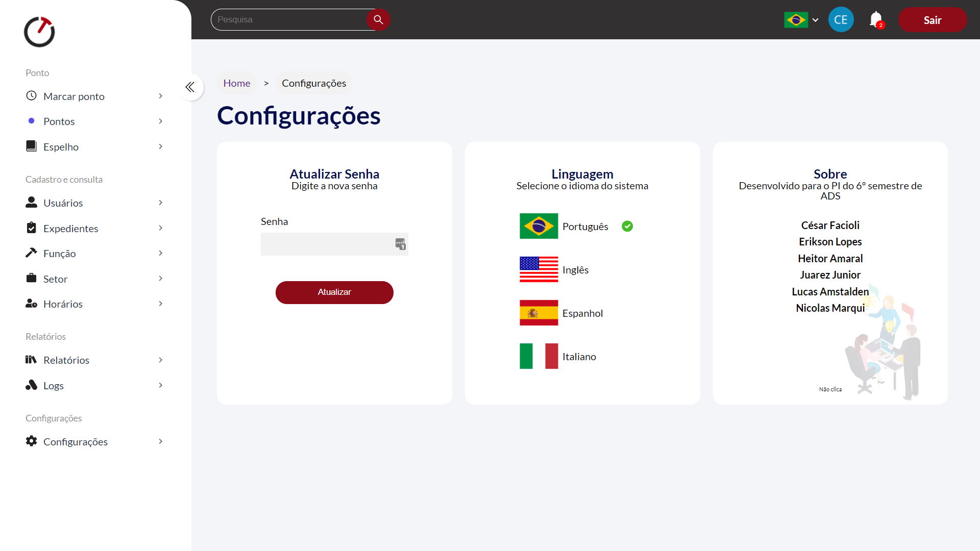Click the Logs sidebar icon
Image resolution: width=980 pixels, height=551 pixels.
point(31,385)
